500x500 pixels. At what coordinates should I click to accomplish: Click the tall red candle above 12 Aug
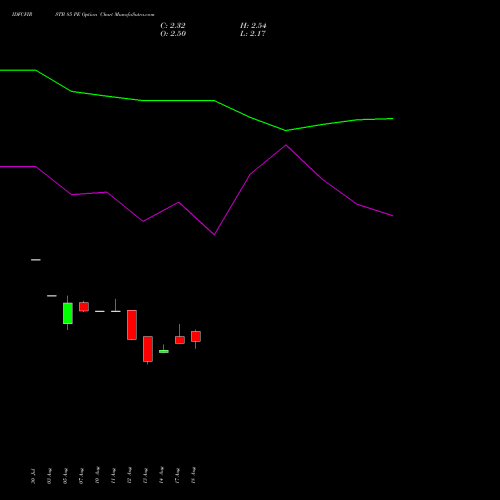tap(132, 325)
